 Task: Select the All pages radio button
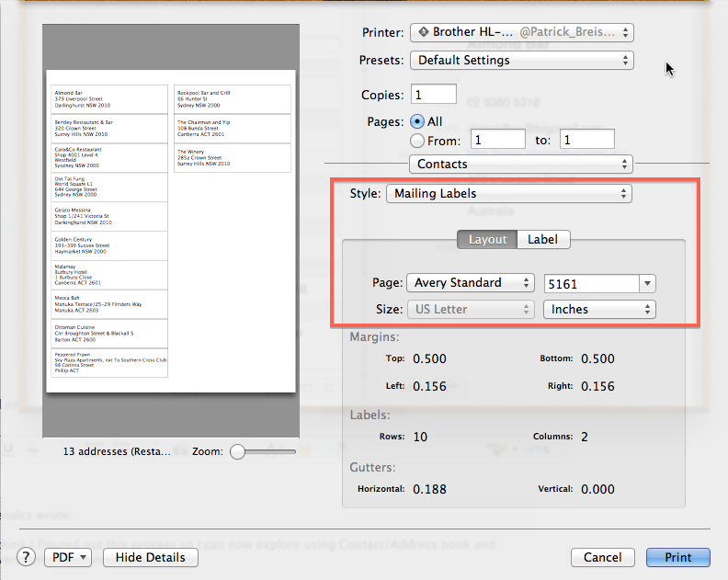pos(417,121)
